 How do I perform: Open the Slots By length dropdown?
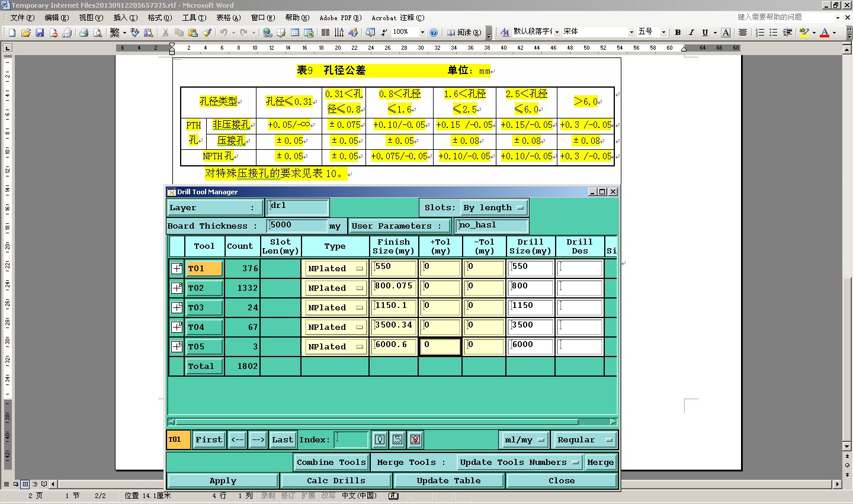pos(494,208)
